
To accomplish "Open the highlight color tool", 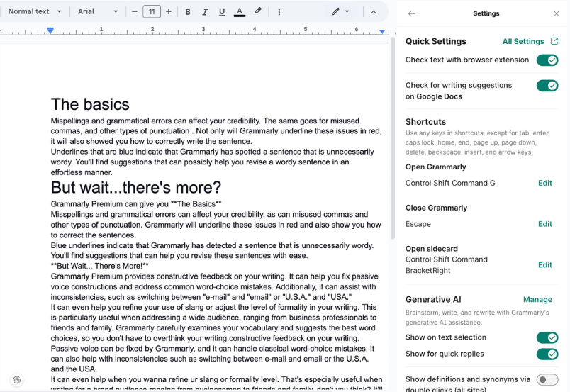I will pyautogui.click(x=257, y=11).
